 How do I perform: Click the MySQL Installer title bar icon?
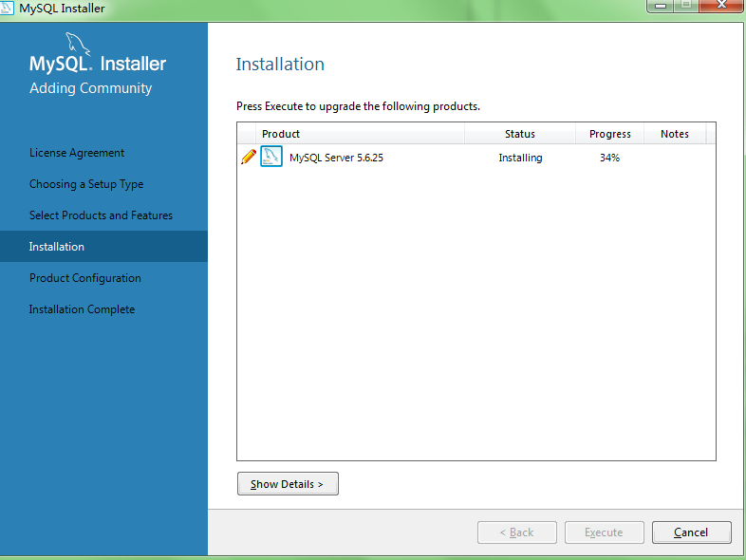tap(7, 8)
